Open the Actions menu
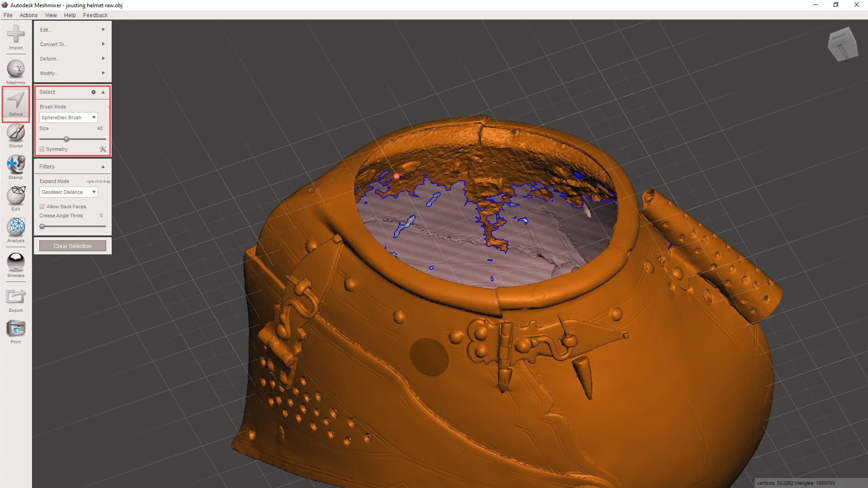868x488 pixels. 28,15
